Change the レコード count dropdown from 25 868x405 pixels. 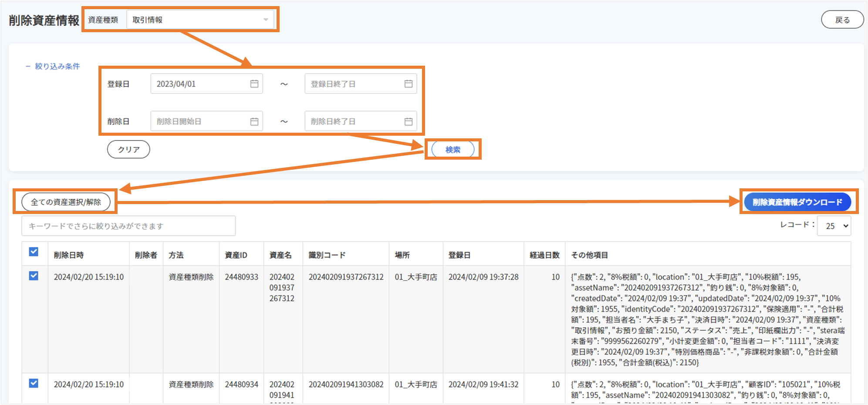point(834,226)
